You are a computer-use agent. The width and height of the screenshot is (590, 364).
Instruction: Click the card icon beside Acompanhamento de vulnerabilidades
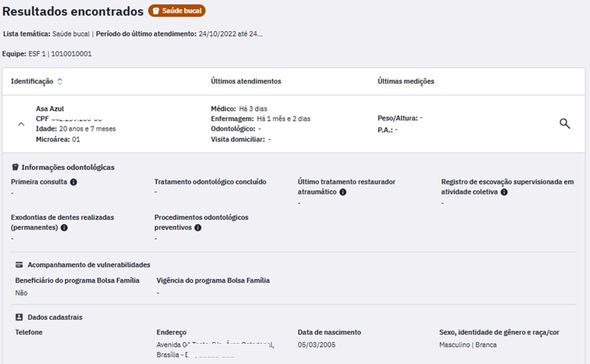(x=19, y=265)
